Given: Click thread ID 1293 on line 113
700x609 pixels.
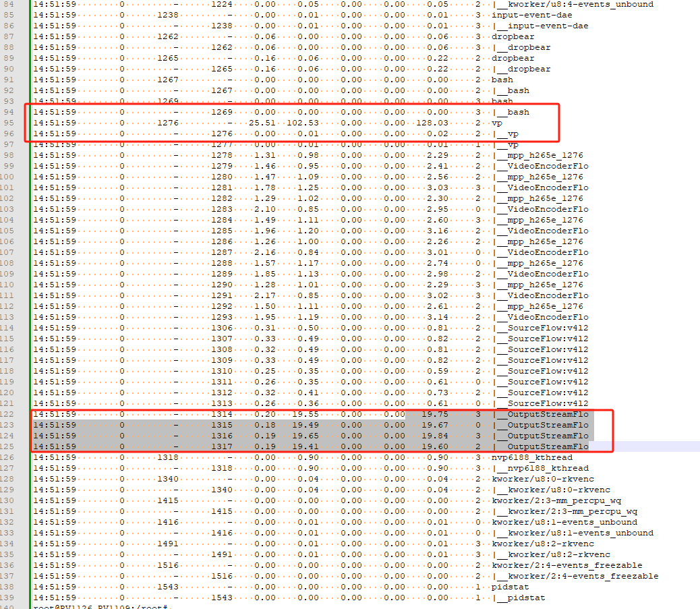Looking at the screenshot, I should 222,317.
